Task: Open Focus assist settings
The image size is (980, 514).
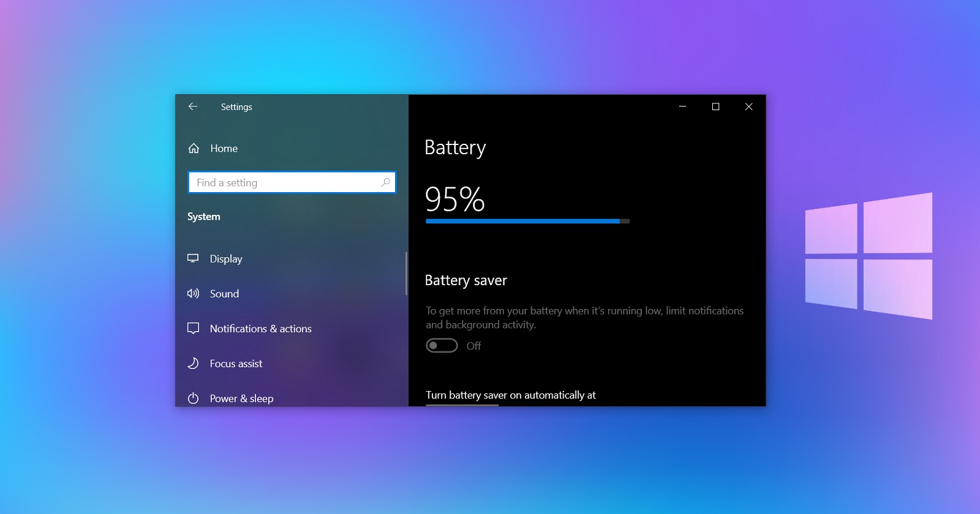Action: point(236,363)
